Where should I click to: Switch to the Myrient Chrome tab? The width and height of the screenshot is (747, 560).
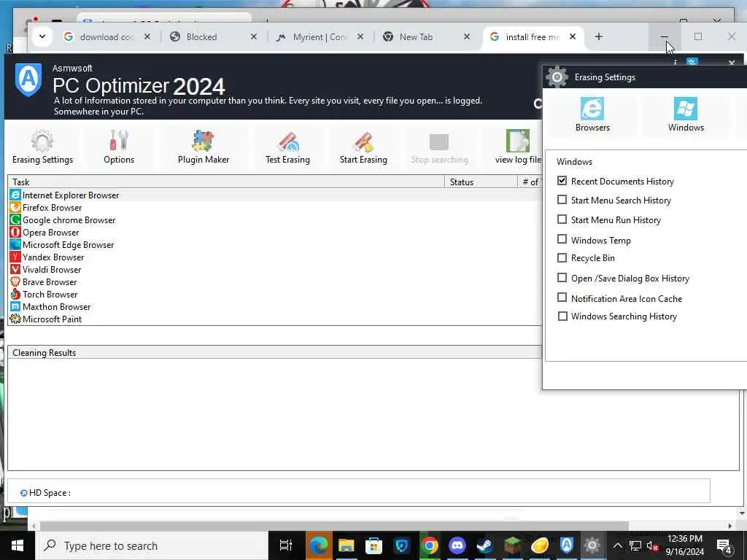click(x=321, y=36)
